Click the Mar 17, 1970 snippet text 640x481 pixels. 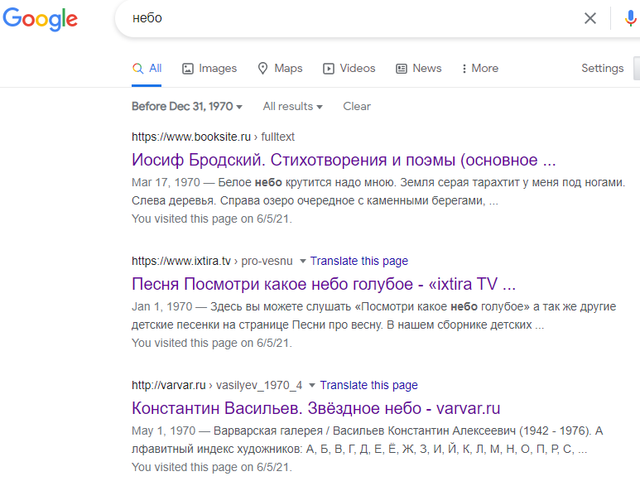click(x=378, y=192)
